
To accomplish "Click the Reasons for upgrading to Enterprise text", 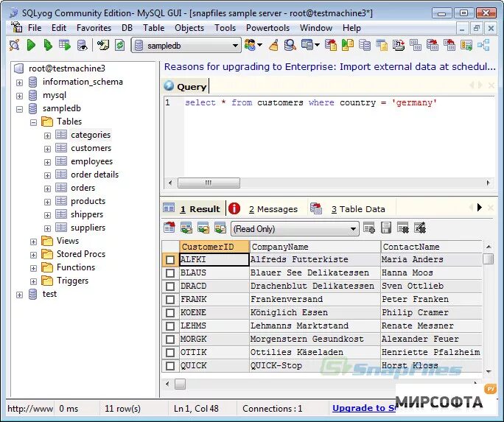I will coord(330,67).
